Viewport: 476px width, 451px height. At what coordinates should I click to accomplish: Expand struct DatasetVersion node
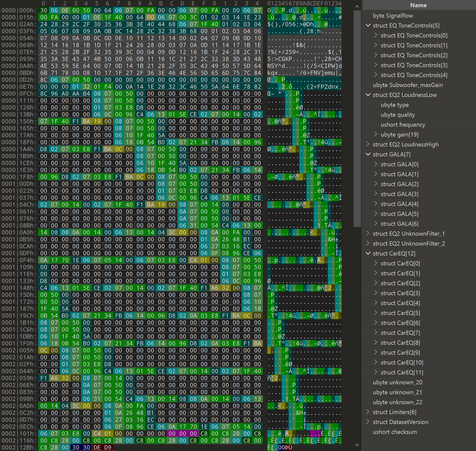pyautogui.click(x=368, y=422)
